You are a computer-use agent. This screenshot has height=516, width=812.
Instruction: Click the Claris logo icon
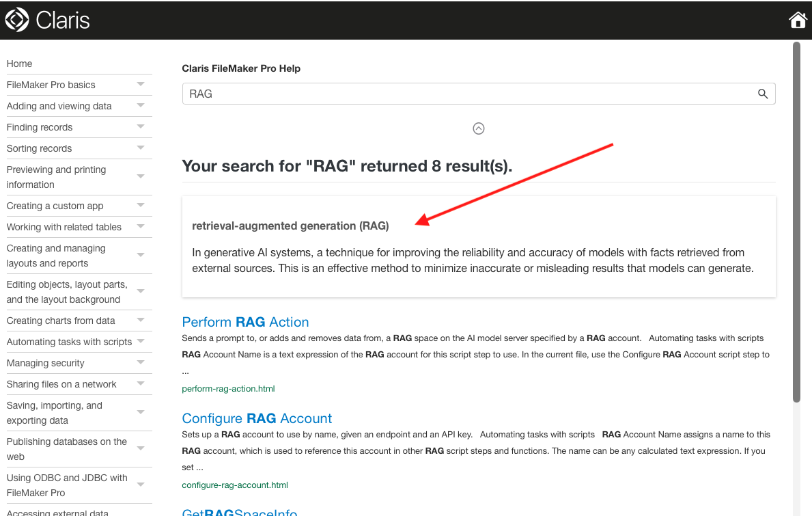point(17,20)
